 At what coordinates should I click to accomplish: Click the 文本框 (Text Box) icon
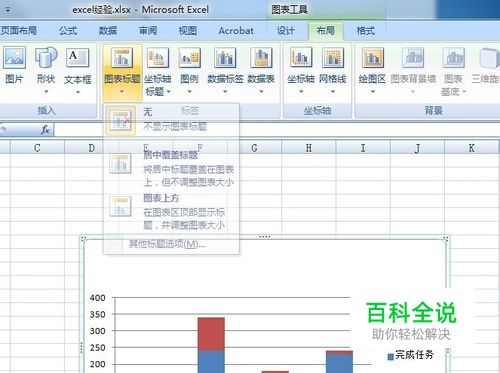(x=77, y=58)
